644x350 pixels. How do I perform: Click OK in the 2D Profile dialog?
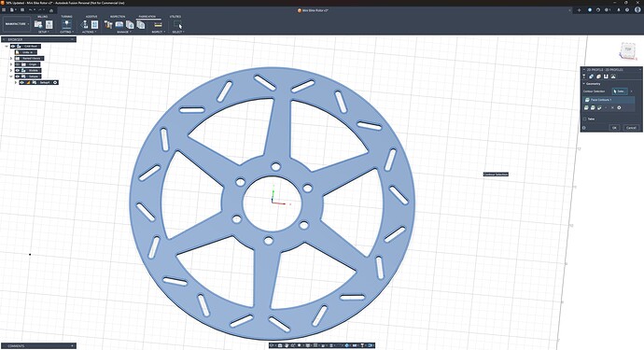614,127
